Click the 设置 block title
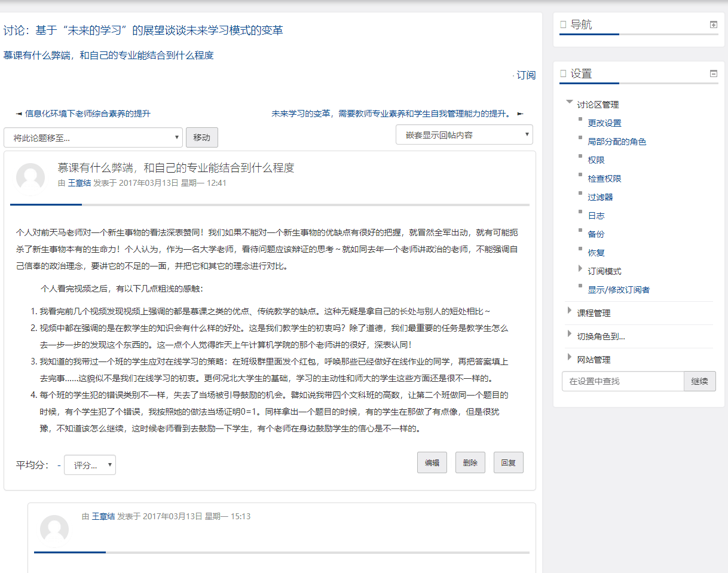 (x=581, y=73)
